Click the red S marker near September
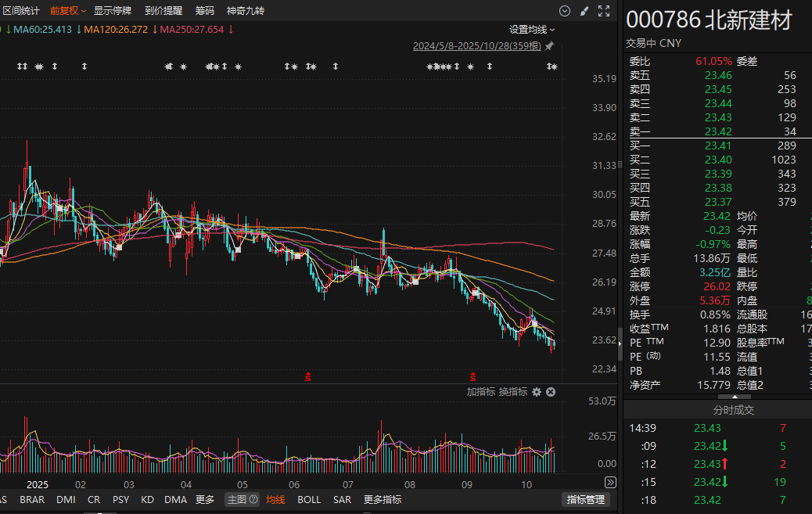The image size is (812, 514). tap(471, 376)
